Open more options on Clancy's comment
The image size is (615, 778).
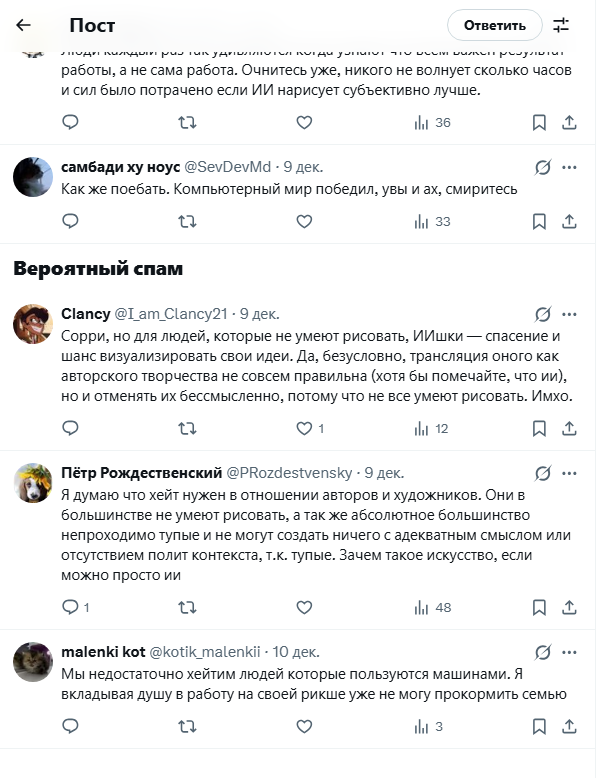pos(569,314)
